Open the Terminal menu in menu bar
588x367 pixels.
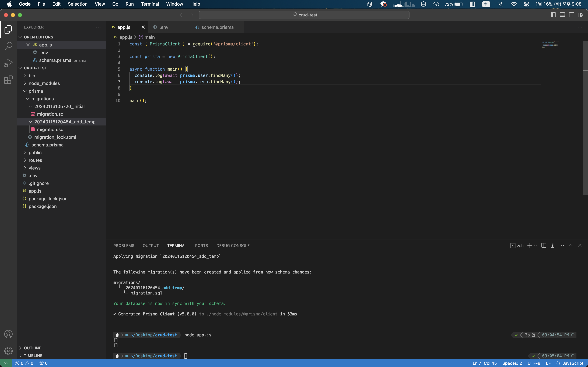pos(150,4)
